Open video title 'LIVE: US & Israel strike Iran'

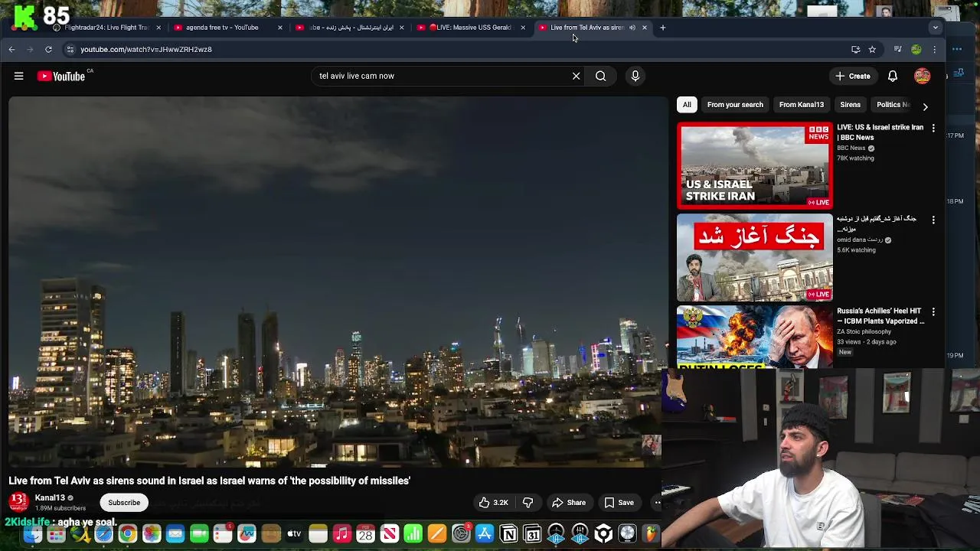[x=880, y=132]
